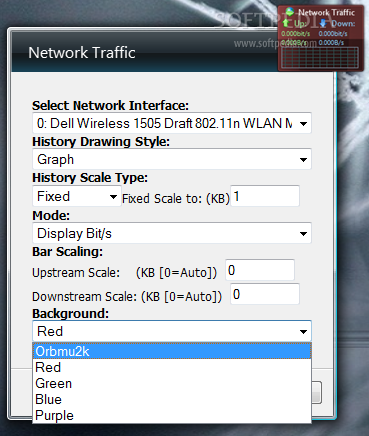Viewport: 369px width, 436px height.
Task: Click the 'Select Network Interface:' label
Action: [110, 106]
